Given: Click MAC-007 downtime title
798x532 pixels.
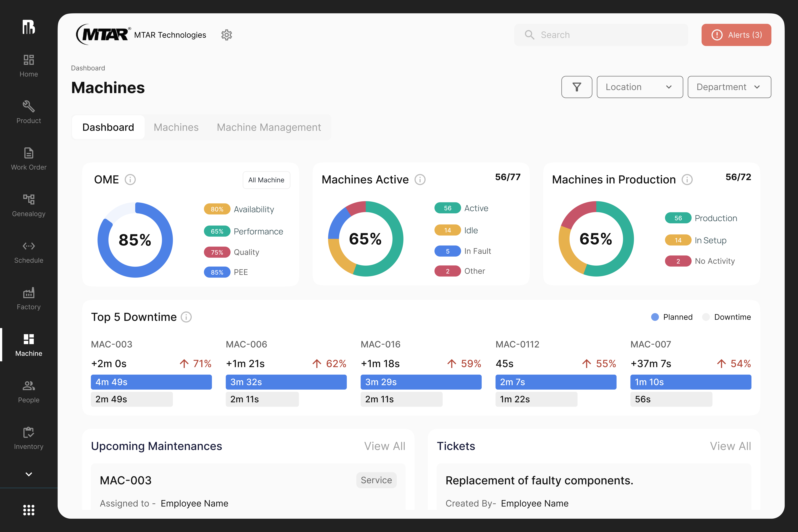Looking at the screenshot, I should point(650,344).
